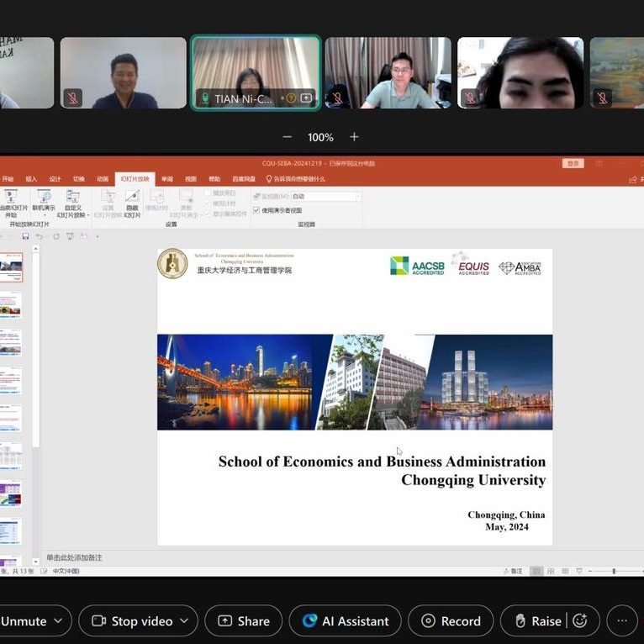Zoom in with the plus icon

(x=354, y=137)
